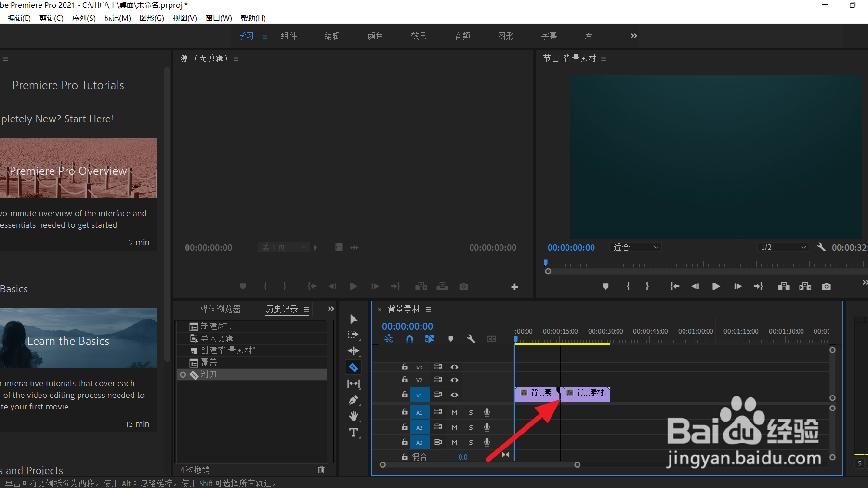Image resolution: width=868 pixels, height=488 pixels.
Task: Add marker in program monitor
Action: [605, 286]
